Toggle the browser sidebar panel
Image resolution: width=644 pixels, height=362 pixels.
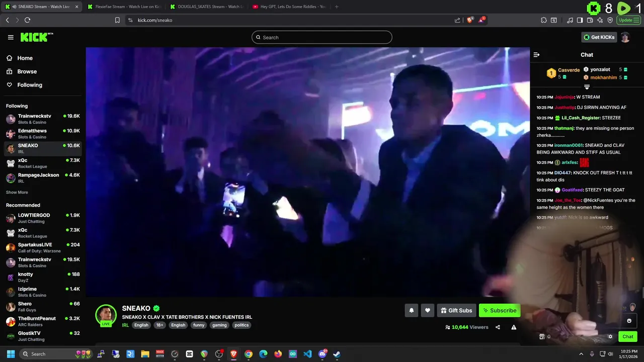(580, 20)
